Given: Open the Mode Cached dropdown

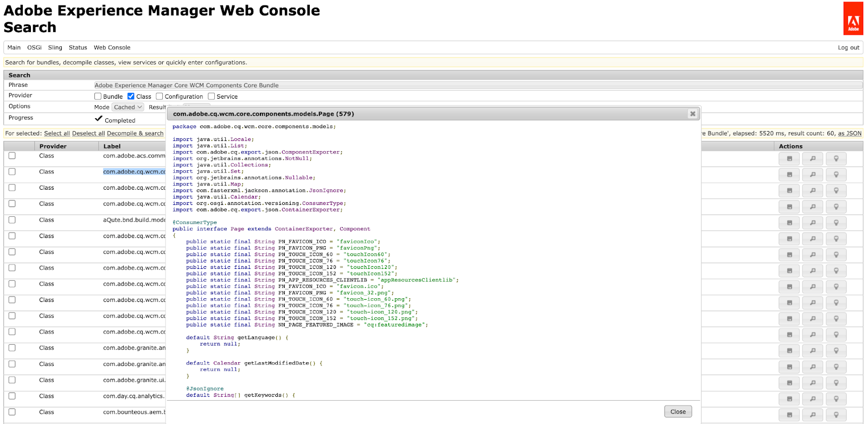Looking at the screenshot, I should tap(128, 107).
